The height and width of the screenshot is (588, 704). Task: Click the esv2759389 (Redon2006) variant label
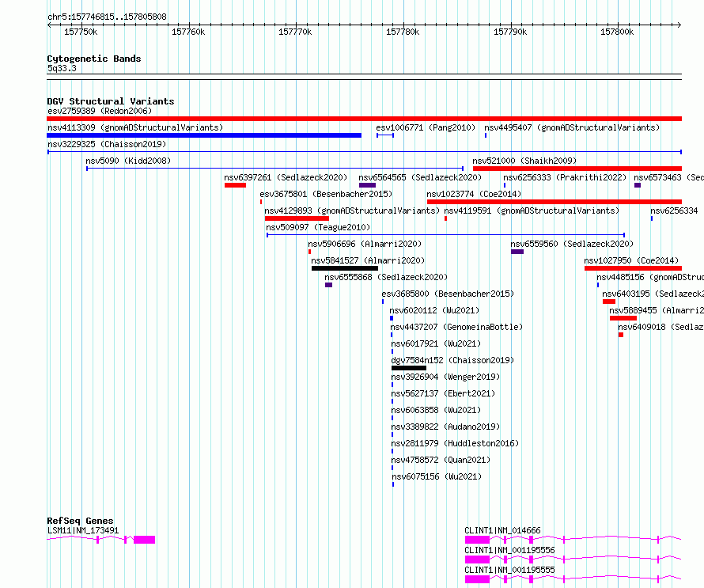coord(100,111)
